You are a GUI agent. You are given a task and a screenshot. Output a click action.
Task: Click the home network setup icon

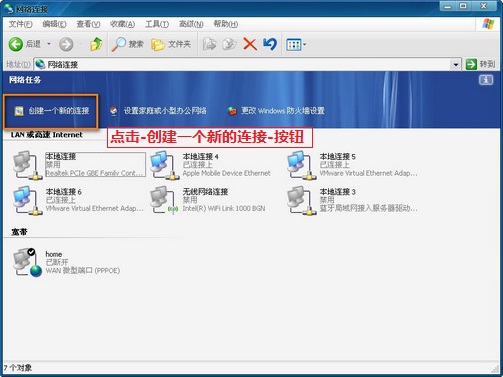pyautogui.click(x=114, y=111)
